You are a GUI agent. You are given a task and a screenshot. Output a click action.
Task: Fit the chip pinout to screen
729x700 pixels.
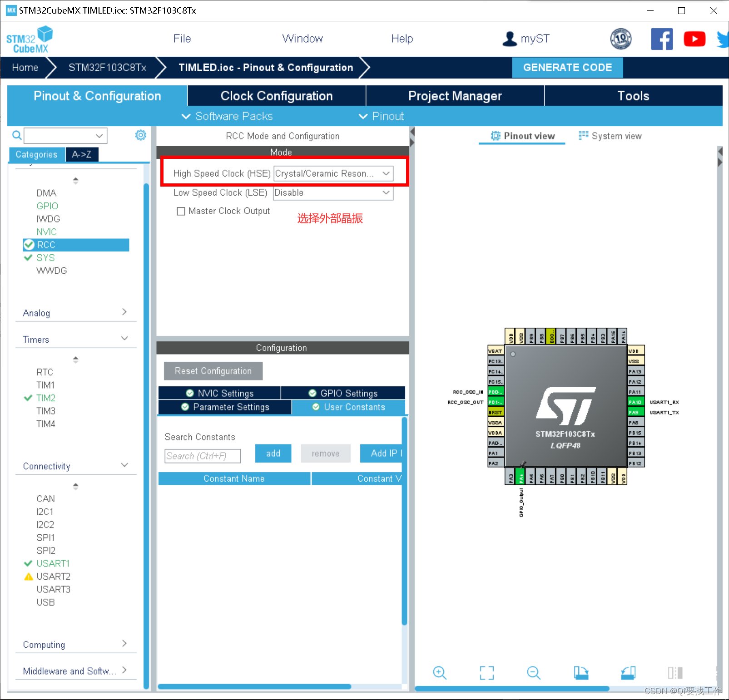click(x=486, y=673)
